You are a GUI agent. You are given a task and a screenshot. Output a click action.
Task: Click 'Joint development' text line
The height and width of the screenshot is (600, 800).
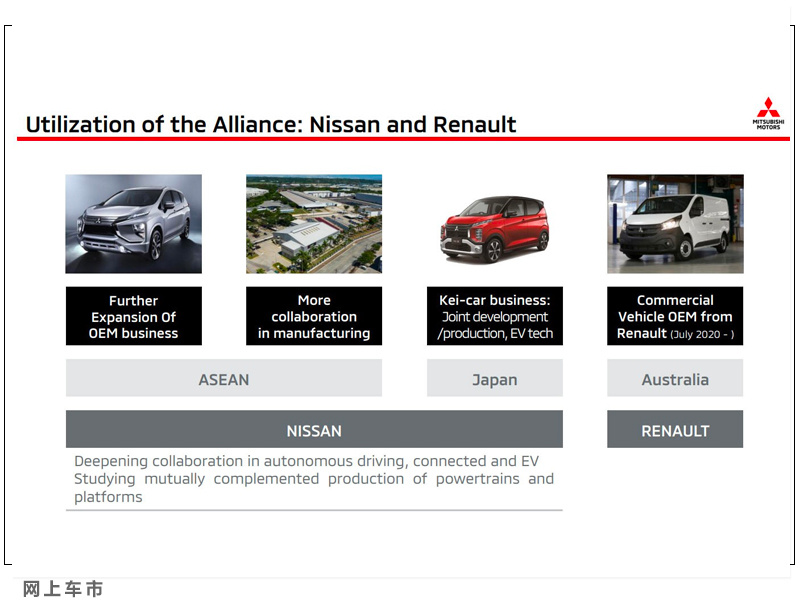click(x=494, y=317)
